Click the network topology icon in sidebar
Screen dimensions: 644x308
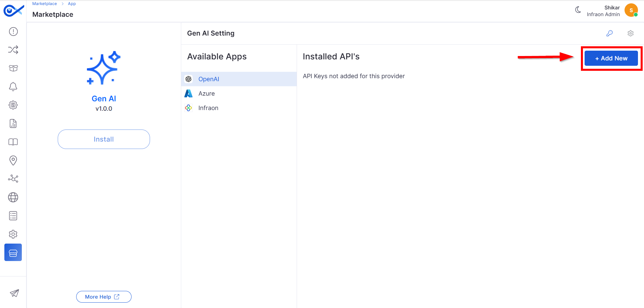click(x=13, y=178)
